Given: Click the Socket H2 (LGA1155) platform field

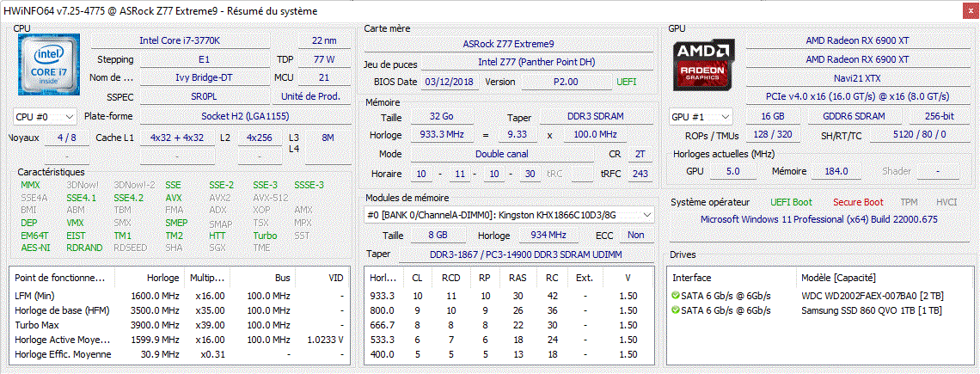Looking at the screenshot, I should pyautogui.click(x=245, y=116).
